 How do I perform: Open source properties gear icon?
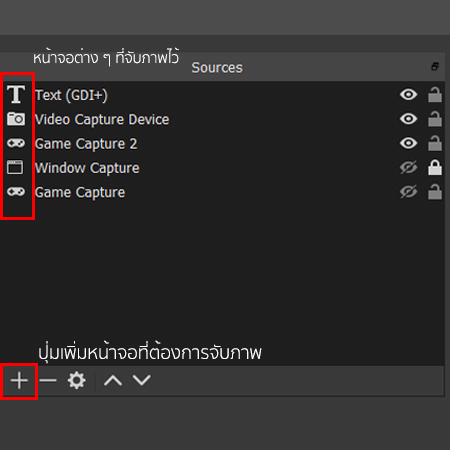pos(77,380)
